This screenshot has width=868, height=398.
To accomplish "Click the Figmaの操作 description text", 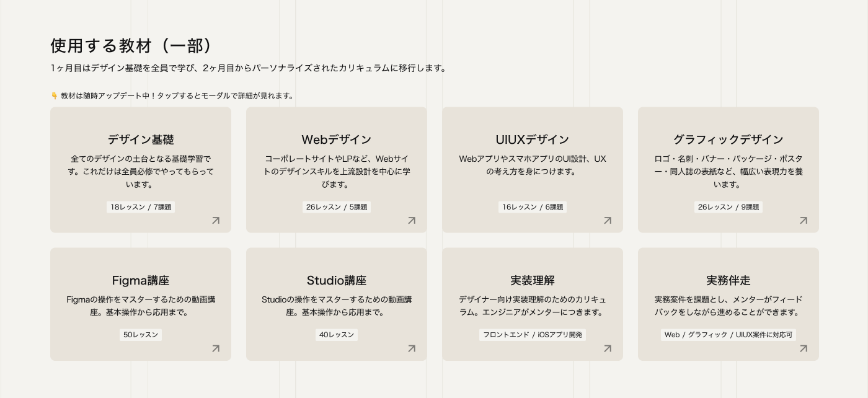I will coord(141,306).
